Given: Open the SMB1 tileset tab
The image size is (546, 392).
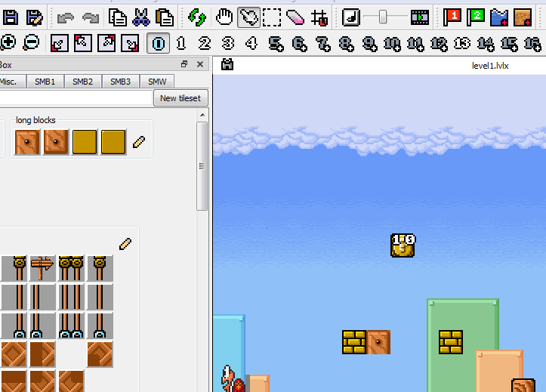Looking at the screenshot, I should pos(45,82).
